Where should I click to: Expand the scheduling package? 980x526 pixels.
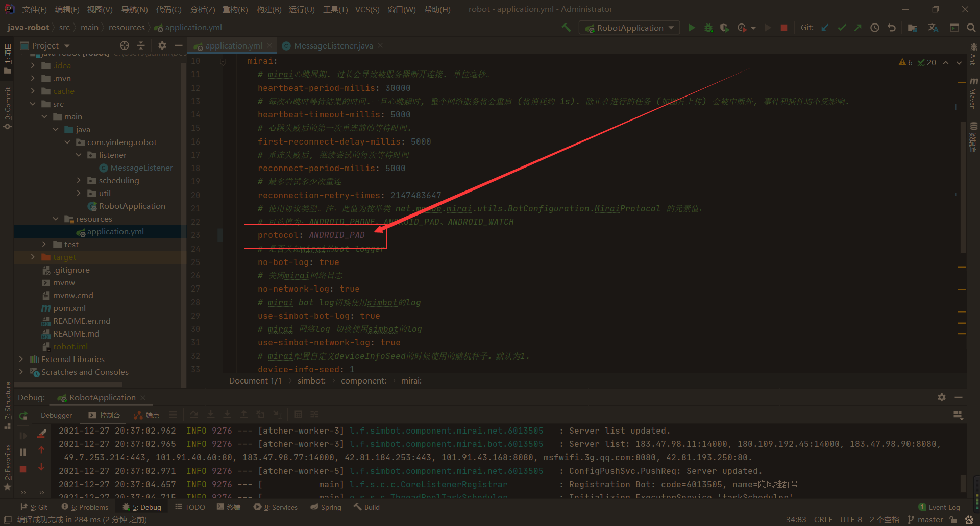[x=79, y=180]
